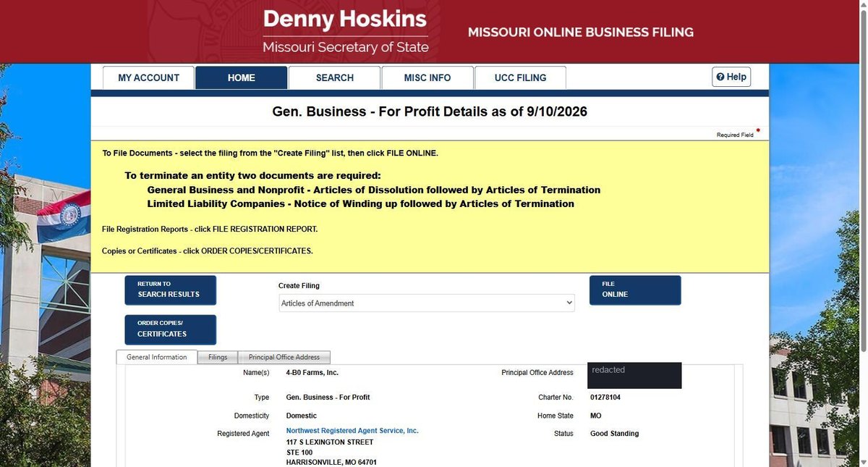Open the Create Filing dropdown
Screen dimensions: 868x467
click(427, 303)
